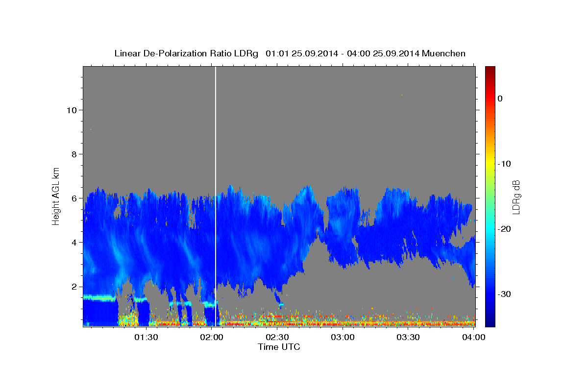The width and height of the screenshot is (588, 392).
Task: Click the '02:30' time axis label
Action: coord(277,337)
